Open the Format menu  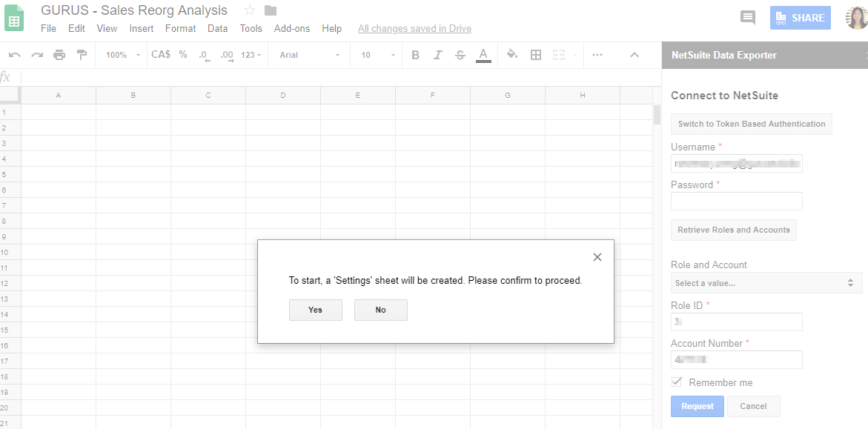(180, 28)
